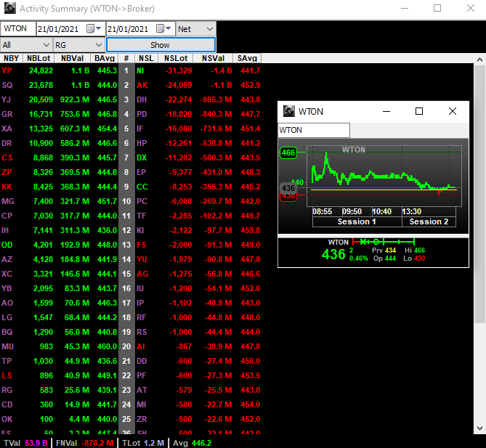Image resolution: width=486 pixels, height=448 pixels.
Task: Click the Activity Summary window app icon
Action: 10,9
